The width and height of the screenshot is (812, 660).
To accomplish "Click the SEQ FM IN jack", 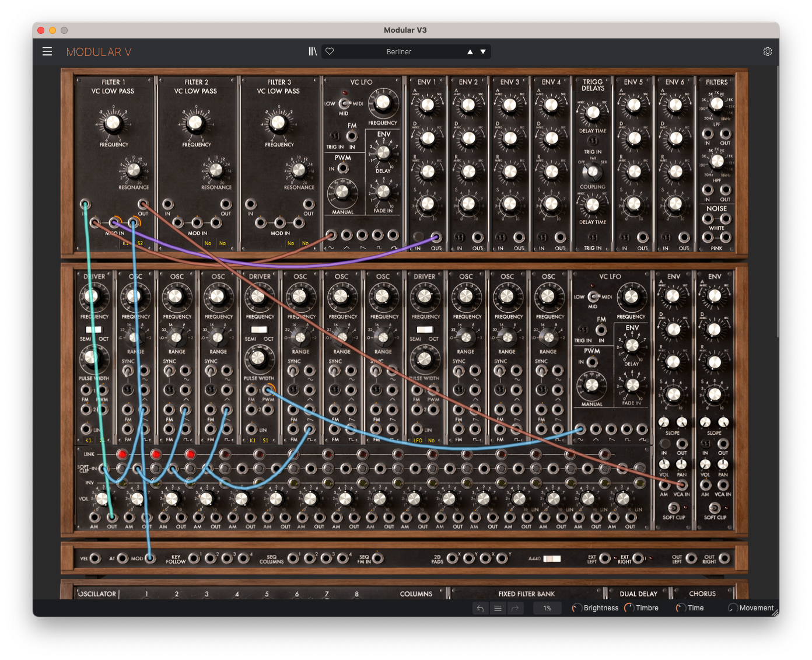I will click(x=378, y=558).
